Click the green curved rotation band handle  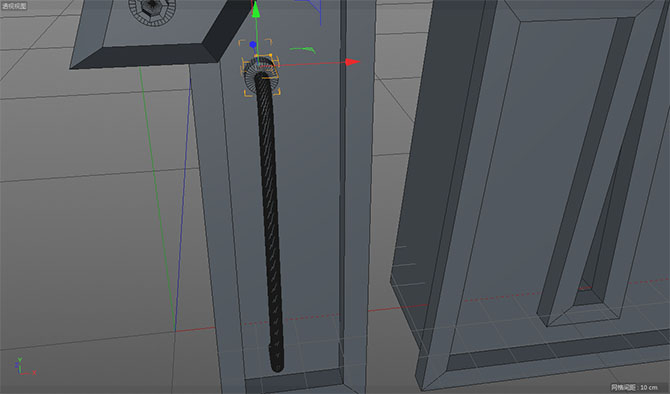[303, 50]
